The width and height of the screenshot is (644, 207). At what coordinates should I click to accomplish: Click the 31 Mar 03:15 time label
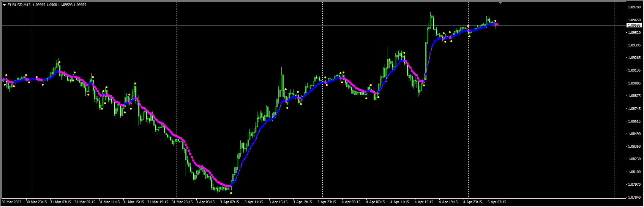point(61,202)
